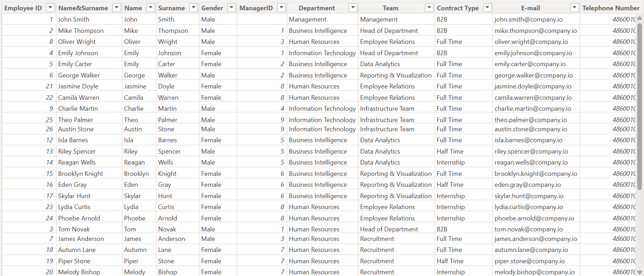This screenshot has width=644, height=276.
Task: Select the "John Smith" full name cell
Action: pyautogui.click(x=89, y=19)
